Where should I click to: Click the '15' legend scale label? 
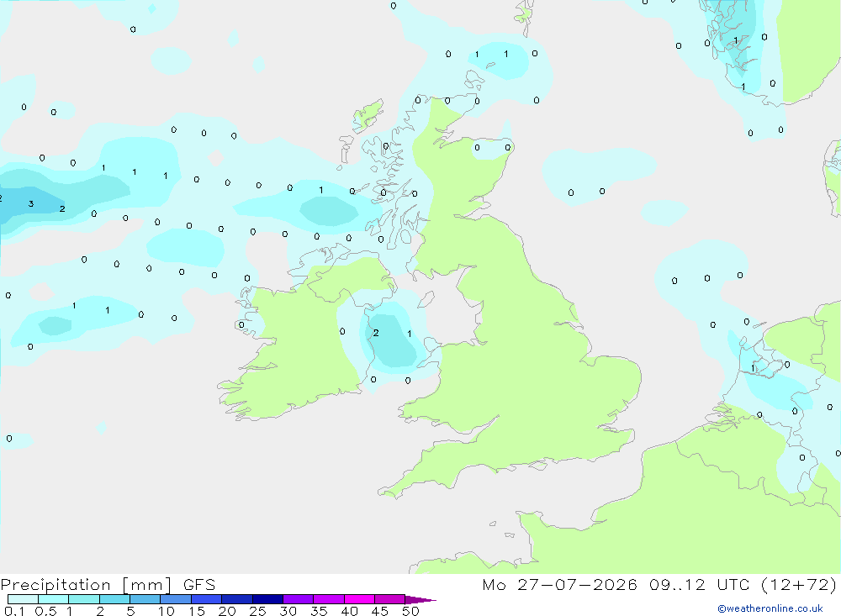coord(197,611)
